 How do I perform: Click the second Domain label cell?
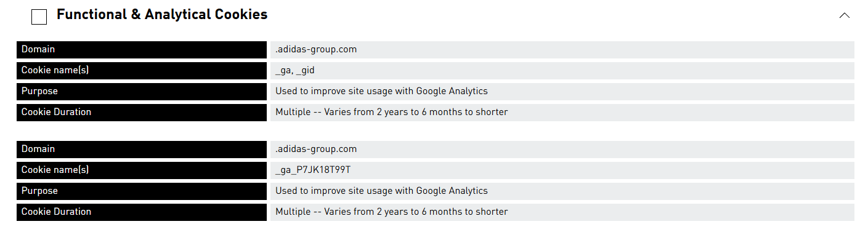[142, 150]
